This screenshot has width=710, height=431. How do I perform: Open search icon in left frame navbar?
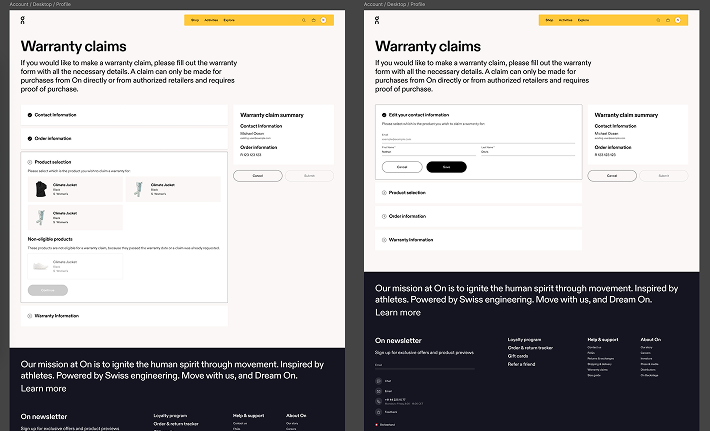tap(304, 20)
